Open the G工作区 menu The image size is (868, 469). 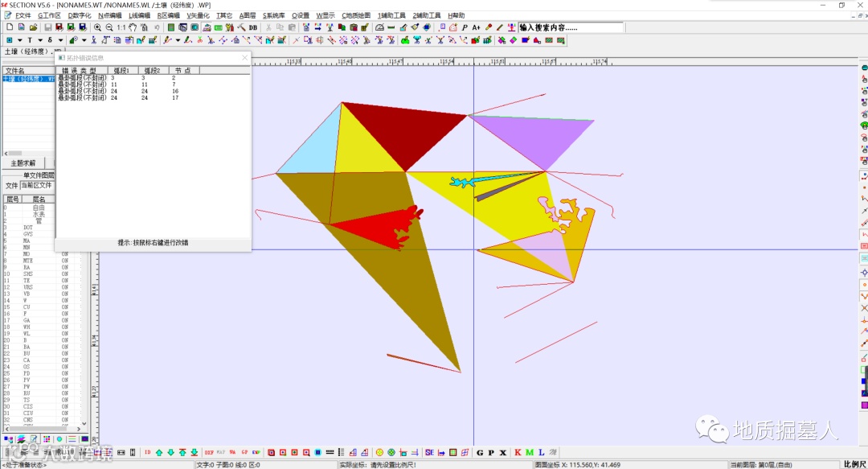[x=49, y=15]
